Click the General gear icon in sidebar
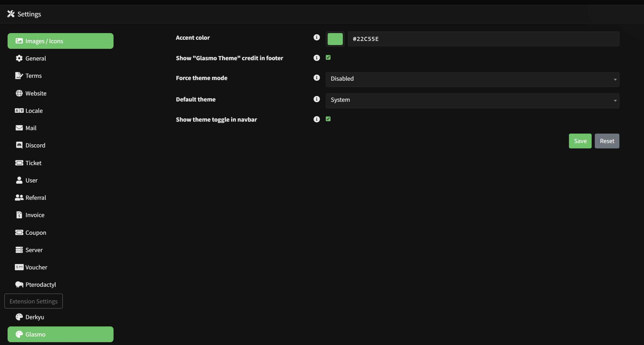644x345 pixels. (19, 58)
